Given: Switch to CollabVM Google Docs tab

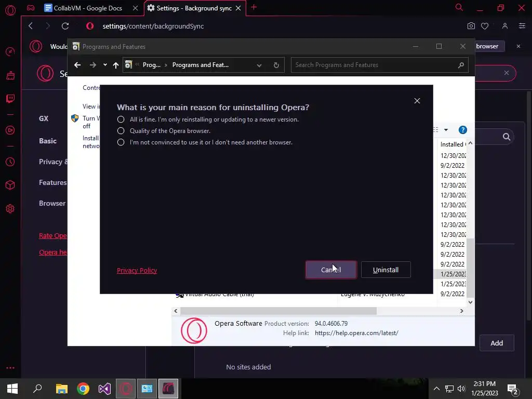Looking at the screenshot, I should [x=87, y=8].
